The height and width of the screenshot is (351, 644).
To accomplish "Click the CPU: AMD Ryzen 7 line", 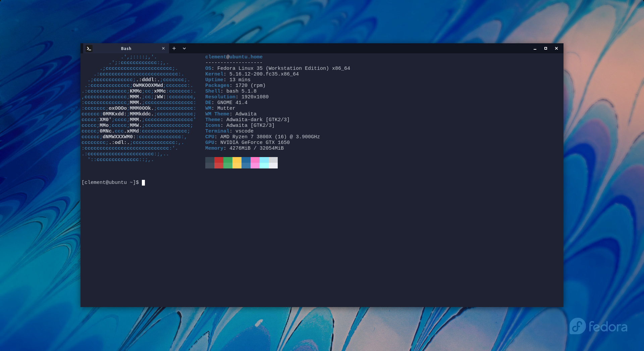I will (263, 137).
